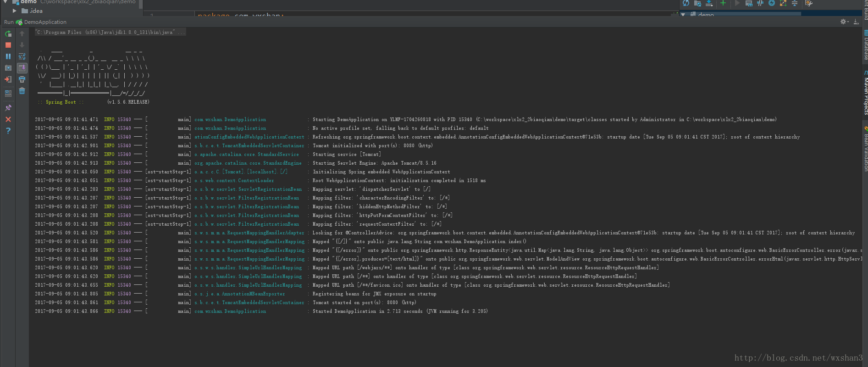Click ContextLoader logger in console
Image resolution: width=868 pixels, height=367 pixels.
coord(234,180)
